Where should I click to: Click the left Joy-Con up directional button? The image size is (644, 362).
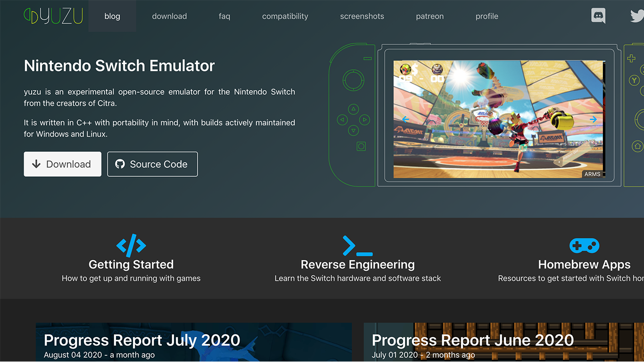(353, 109)
